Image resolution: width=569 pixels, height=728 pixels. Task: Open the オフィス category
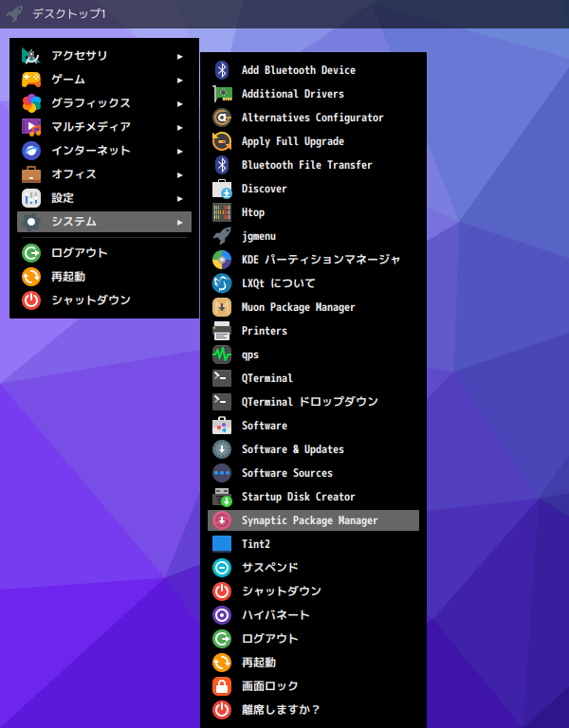104,174
